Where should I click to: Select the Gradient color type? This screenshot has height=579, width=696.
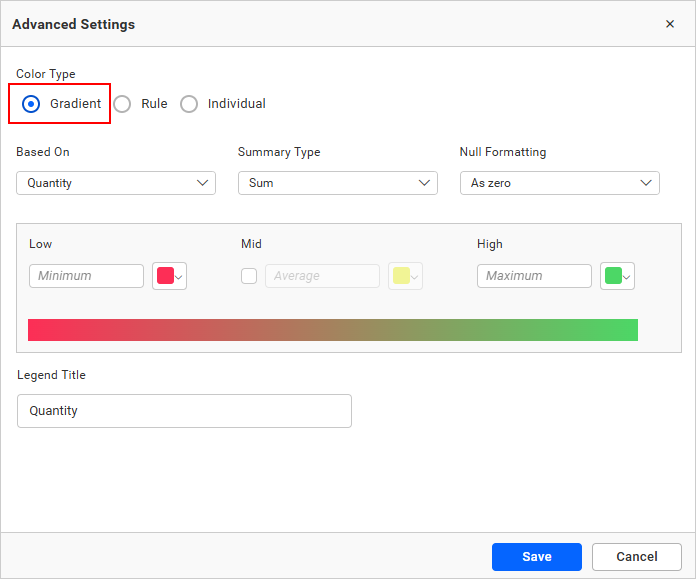[31, 104]
